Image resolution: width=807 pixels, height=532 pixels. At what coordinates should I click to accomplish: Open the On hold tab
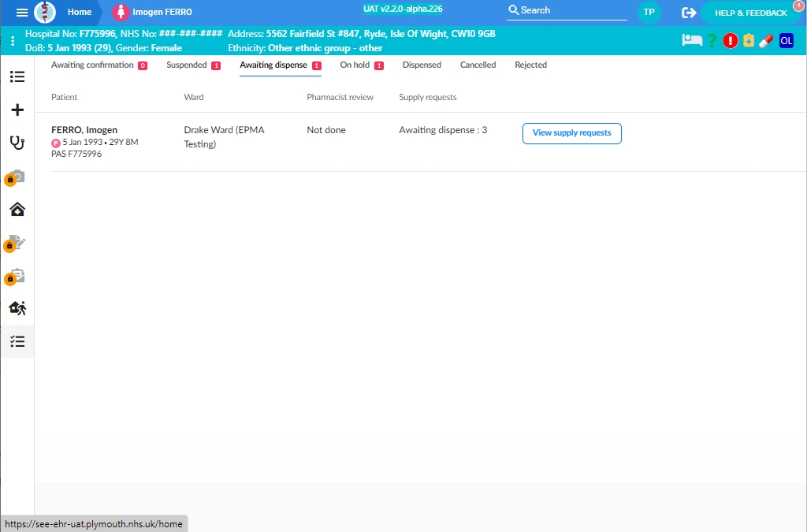[x=361, y=65]
